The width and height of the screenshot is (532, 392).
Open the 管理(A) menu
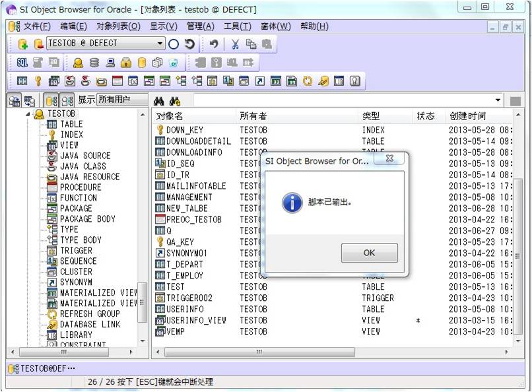(x=202, y=26)
